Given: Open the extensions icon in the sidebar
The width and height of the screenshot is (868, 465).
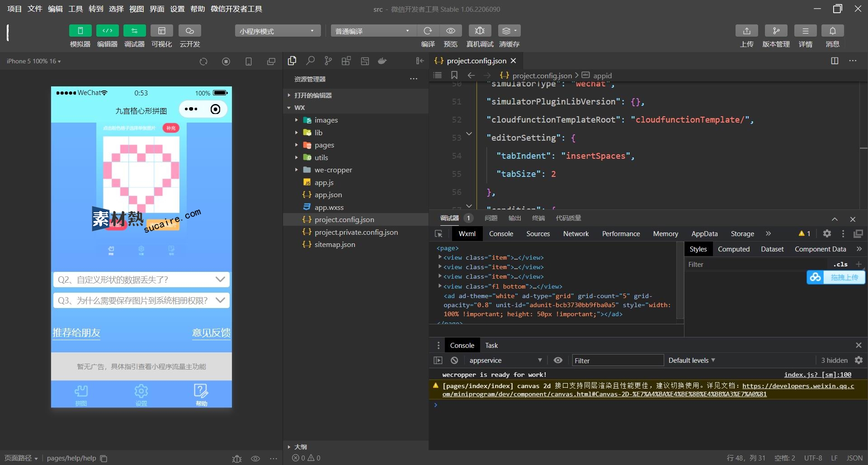Looking at the screenshot, I should [x=346, y=61].
